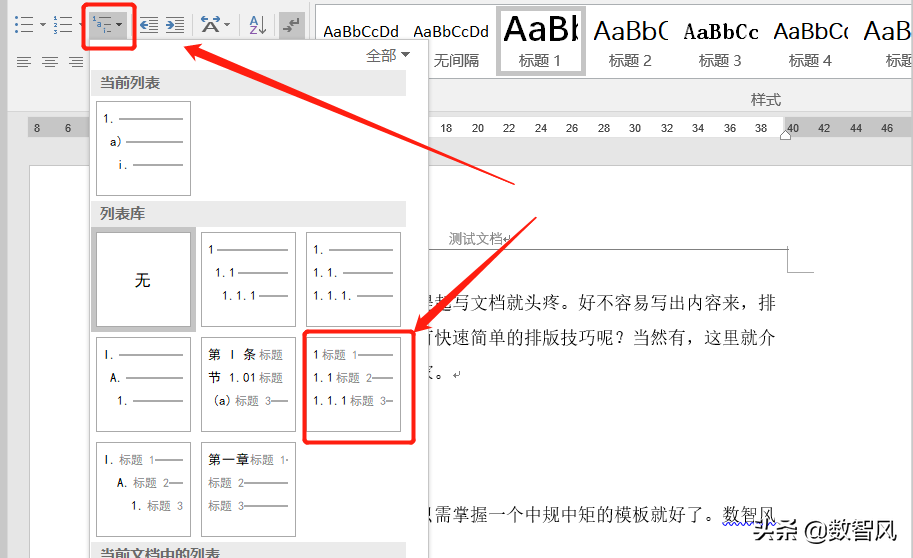Select the current list thumbnail 1. a) i.
Screen dimensions: 913x558
click(x=143, y=149)
